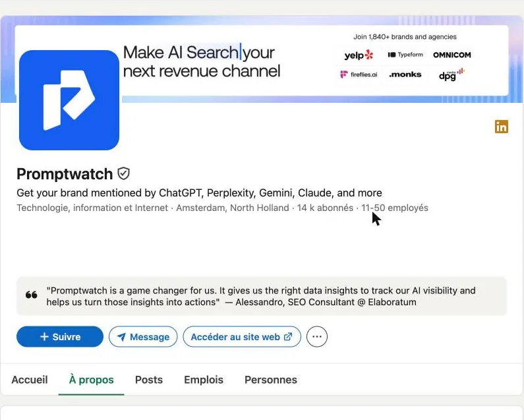
Task: Select the À propos tab
Action: coord(91,380)
